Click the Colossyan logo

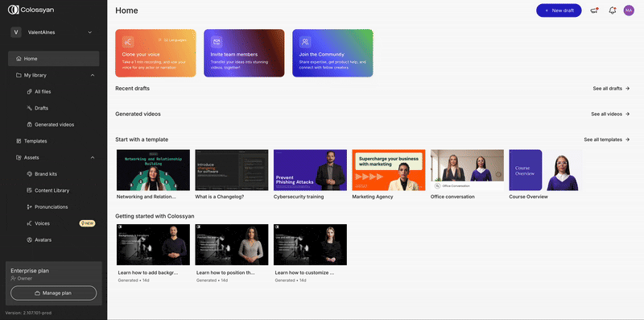31,10
